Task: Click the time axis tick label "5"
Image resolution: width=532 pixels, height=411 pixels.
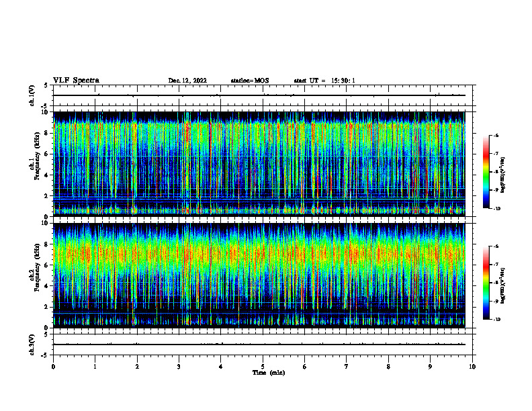Action: tap(263, 367)
